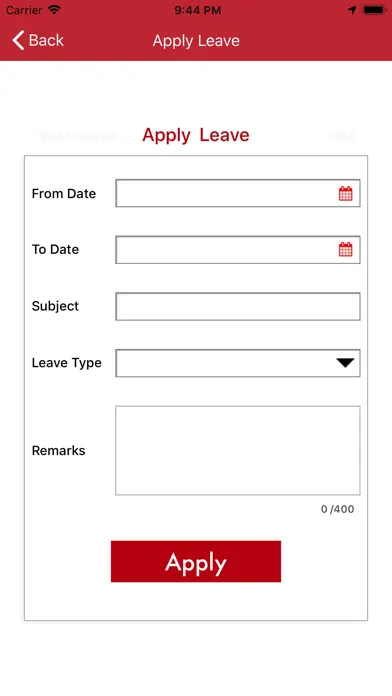Tap the Remarks field label
Image resolution: width=392 pixels, height=696 pixels.
[x=59, y=451]
